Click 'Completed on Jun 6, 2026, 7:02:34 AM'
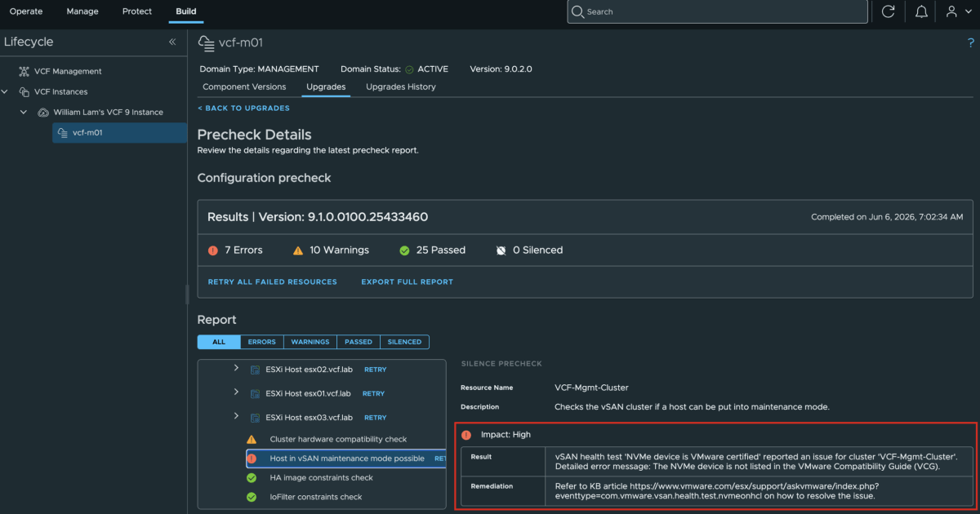The image size is (980, 514). 887,217
